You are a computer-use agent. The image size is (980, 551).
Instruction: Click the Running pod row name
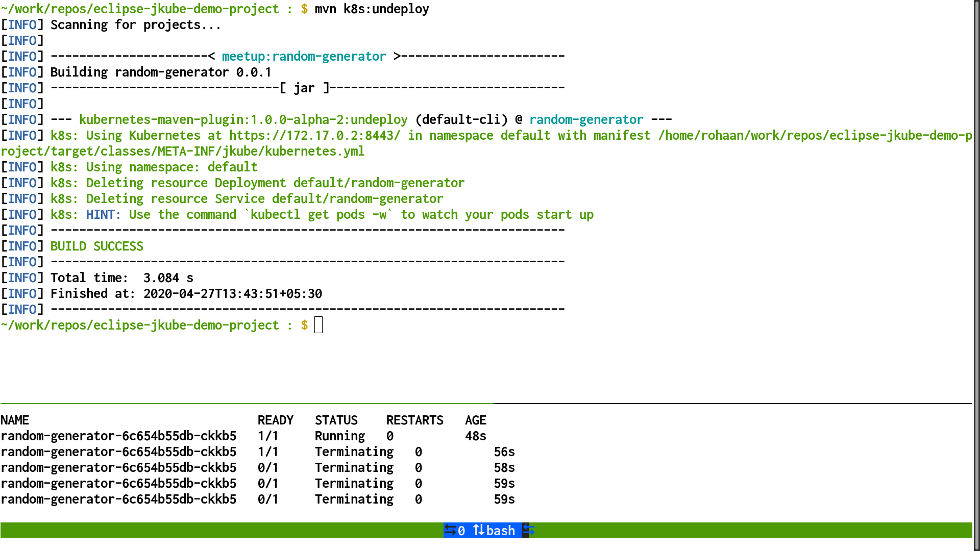(118, 436)
